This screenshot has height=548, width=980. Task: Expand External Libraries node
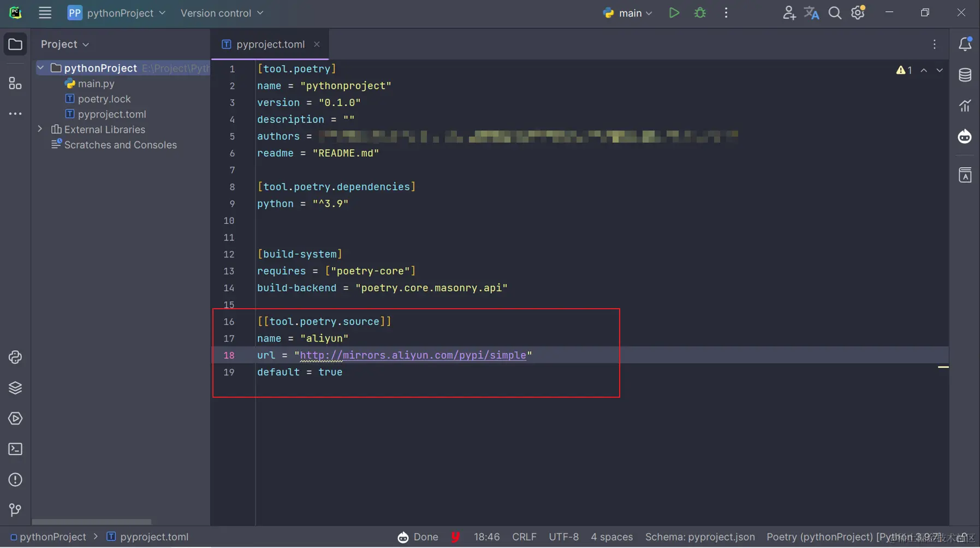pos(40,129)
